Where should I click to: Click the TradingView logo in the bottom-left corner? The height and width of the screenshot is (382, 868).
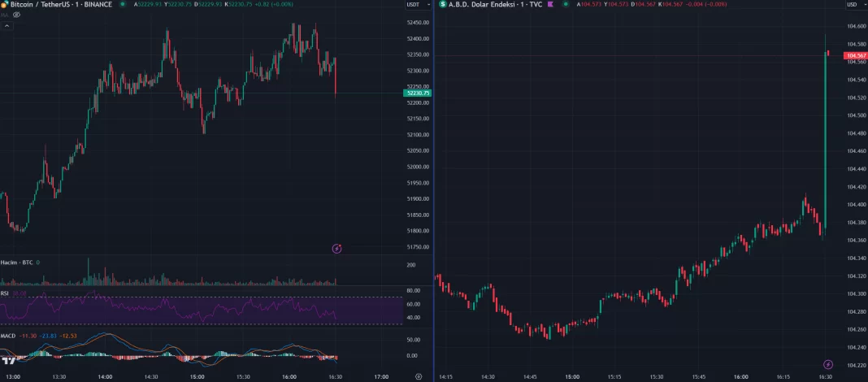tap(9, 360)
